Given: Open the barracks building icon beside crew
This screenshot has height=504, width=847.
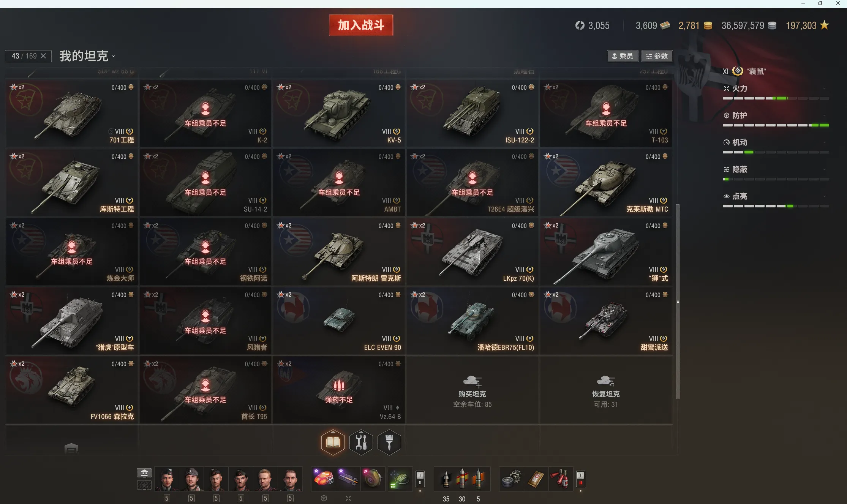Looking at the screenshot, I should click(144, 473).
